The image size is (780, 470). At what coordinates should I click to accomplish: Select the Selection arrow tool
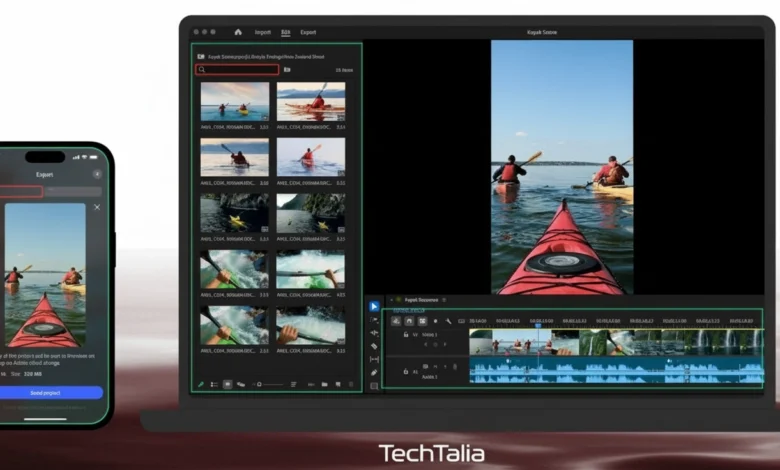coord(374,306)
